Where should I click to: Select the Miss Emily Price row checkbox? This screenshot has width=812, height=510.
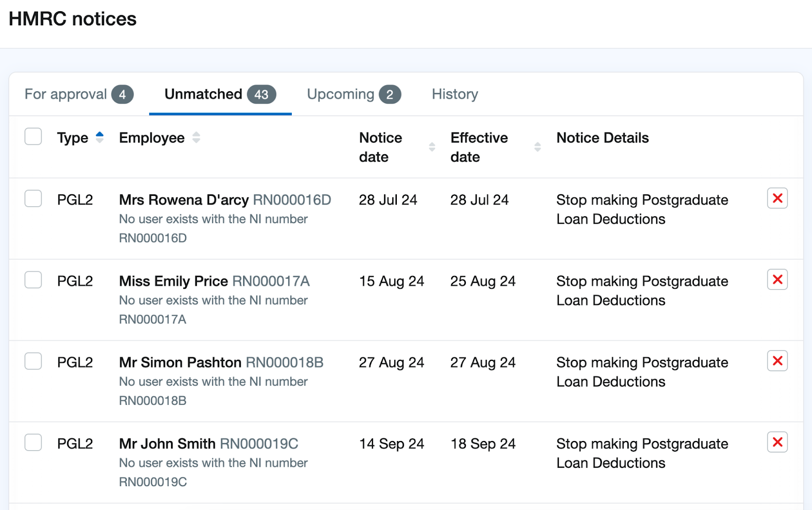coord(33,280)
